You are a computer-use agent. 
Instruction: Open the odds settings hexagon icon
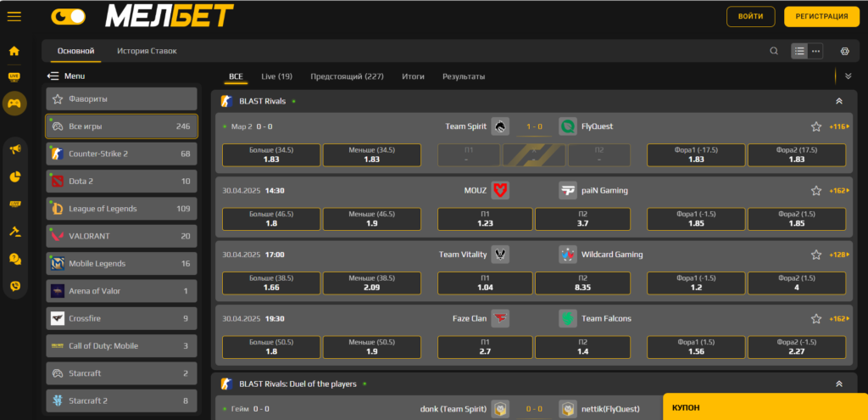coord(845,51)
